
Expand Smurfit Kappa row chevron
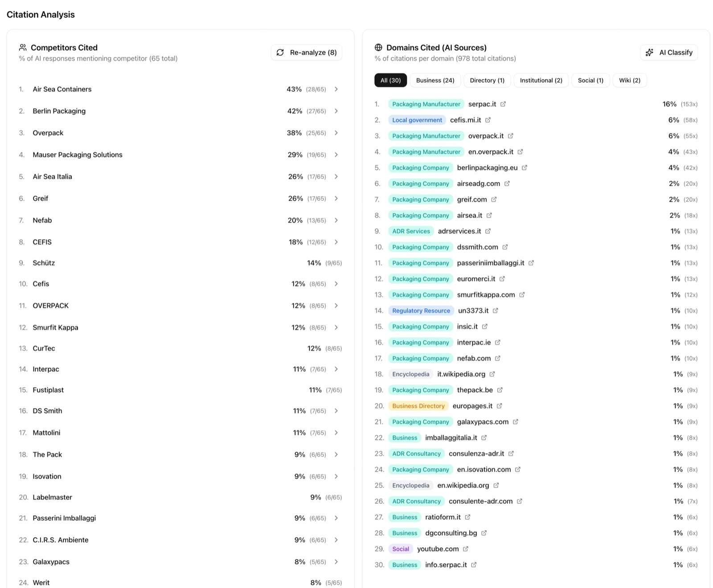click(336, 327)
